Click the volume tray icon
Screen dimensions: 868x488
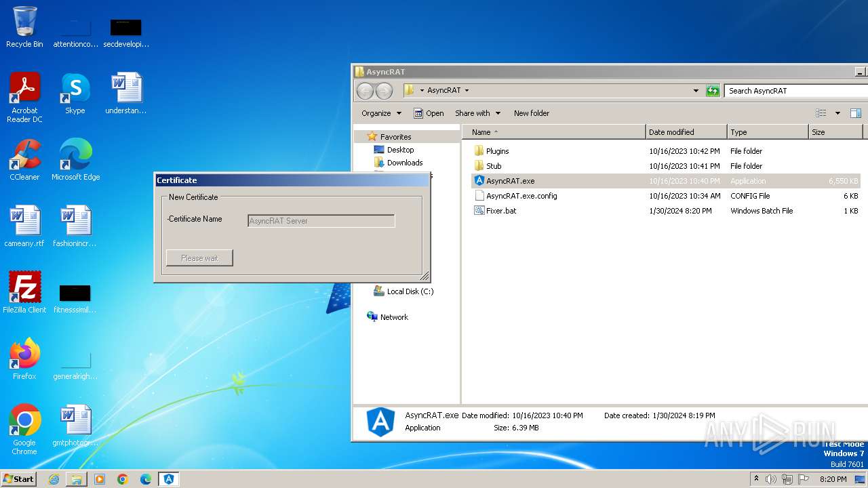771,479
